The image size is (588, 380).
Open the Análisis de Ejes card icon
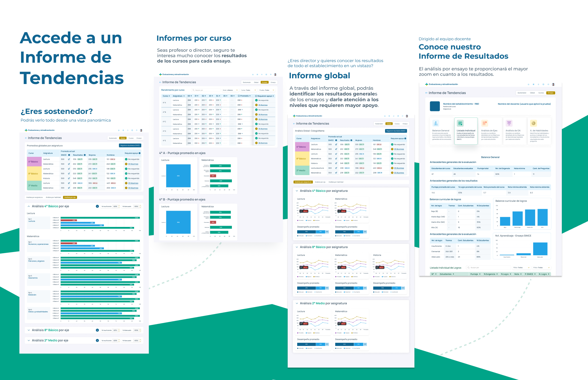(x=484, y=123)
